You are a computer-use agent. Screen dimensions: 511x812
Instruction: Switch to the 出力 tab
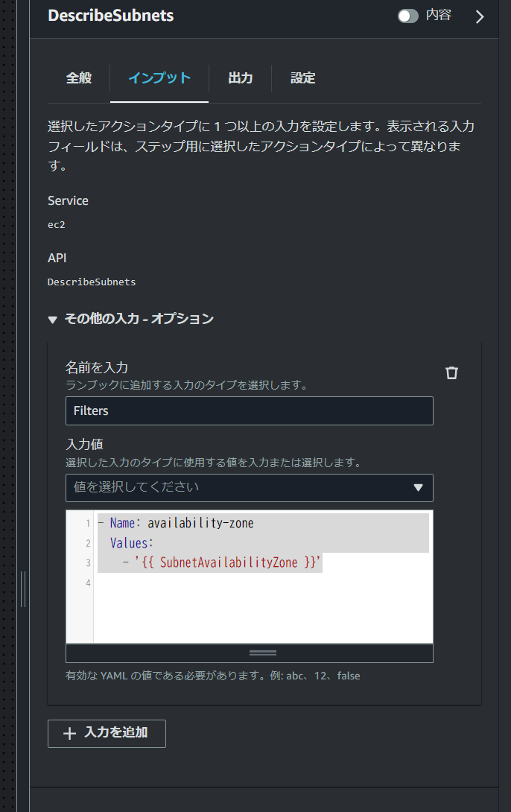click(x=240, y=78)
